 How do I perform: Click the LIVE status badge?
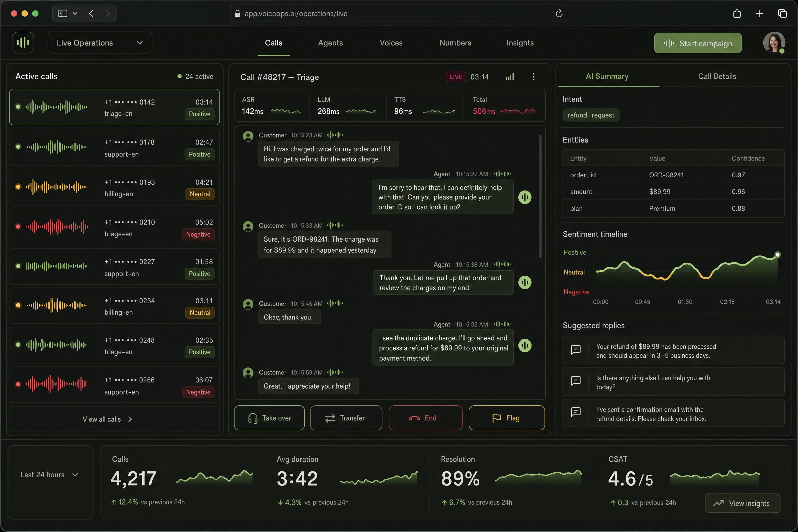click(456, 77)
